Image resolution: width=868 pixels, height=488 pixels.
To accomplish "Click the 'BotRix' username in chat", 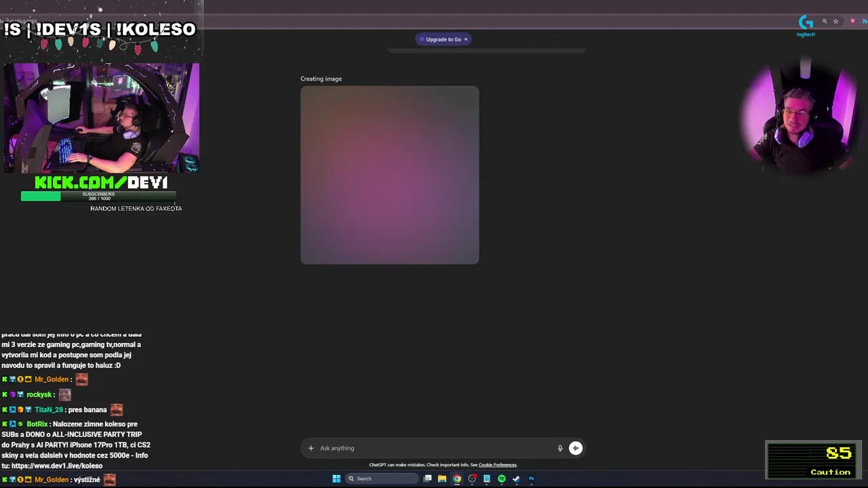I will point(37,424).
